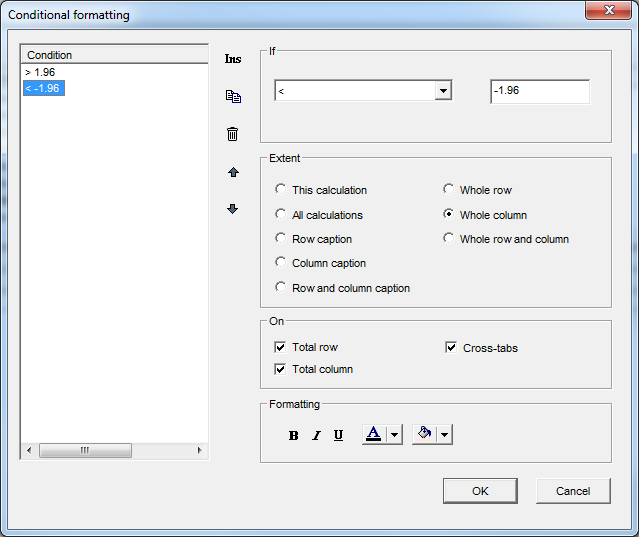This screenshot has width=639, height=537.
Task: Click the -1.96 value input field
Action: (539, 91)
